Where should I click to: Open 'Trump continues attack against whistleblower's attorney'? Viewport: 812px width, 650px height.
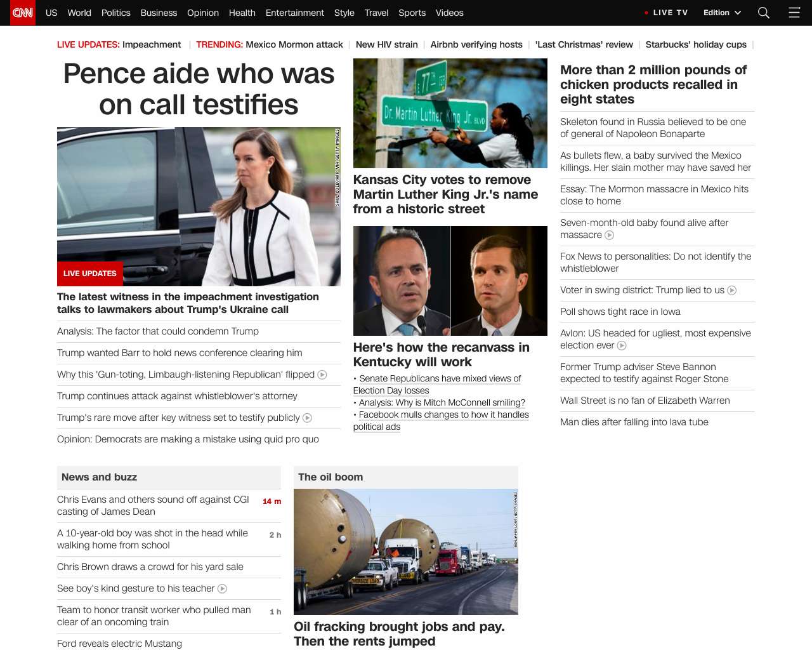point(177,396)
